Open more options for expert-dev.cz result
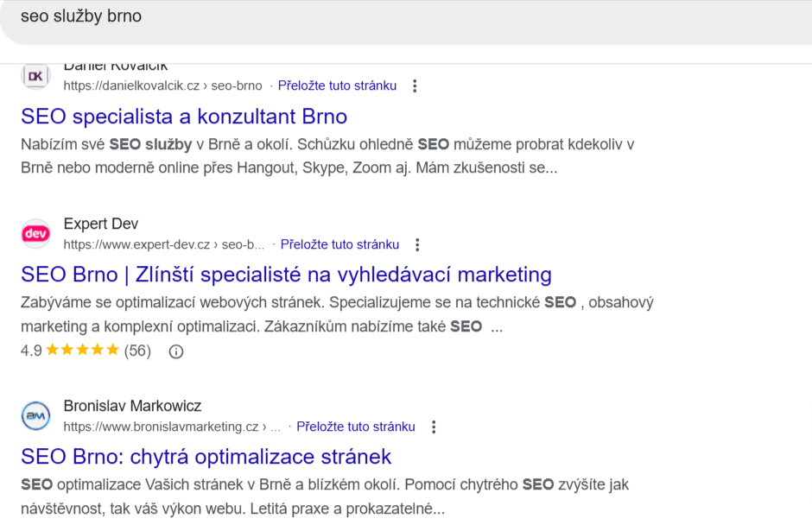This screenshot has height=531, width=812. click(417, 245)
